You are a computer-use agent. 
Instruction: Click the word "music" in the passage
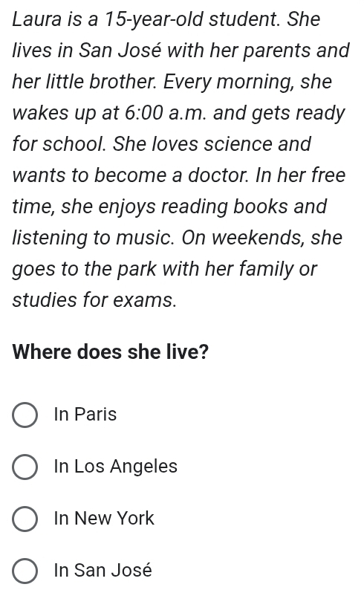(145, 238)
